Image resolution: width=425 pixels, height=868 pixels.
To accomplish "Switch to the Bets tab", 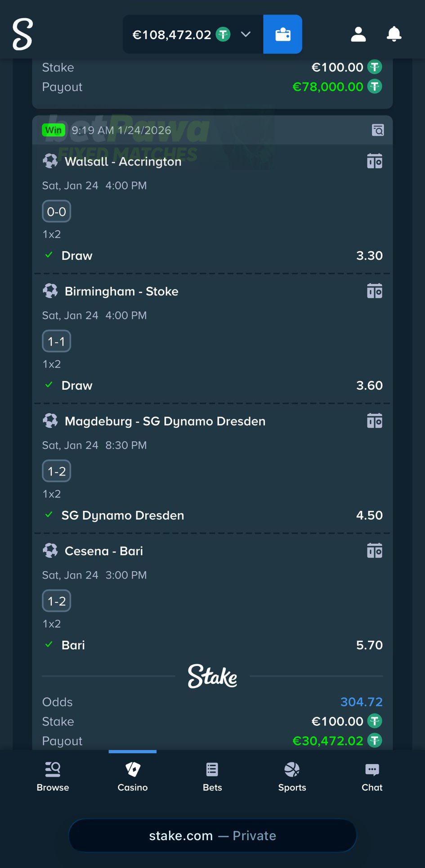I will (x=212, y=777).
